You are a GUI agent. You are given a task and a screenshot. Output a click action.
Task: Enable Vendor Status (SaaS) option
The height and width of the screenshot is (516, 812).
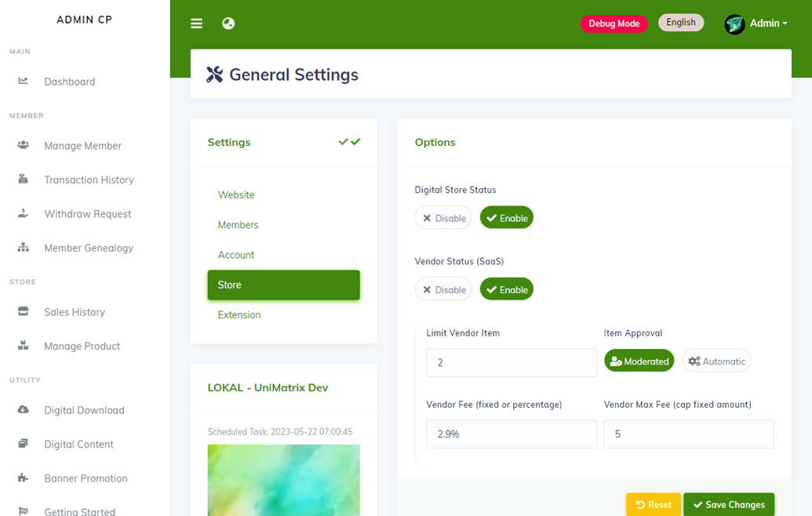[506, 289]
